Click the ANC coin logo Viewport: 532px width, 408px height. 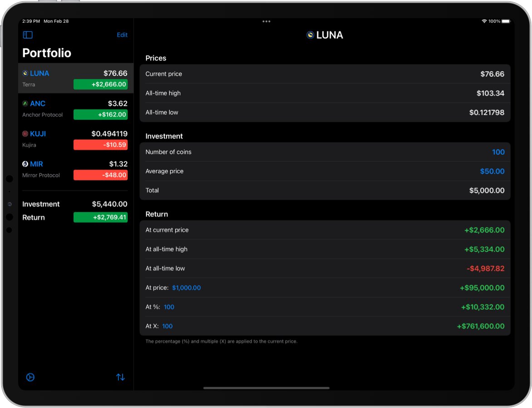[x=25, y=104]
